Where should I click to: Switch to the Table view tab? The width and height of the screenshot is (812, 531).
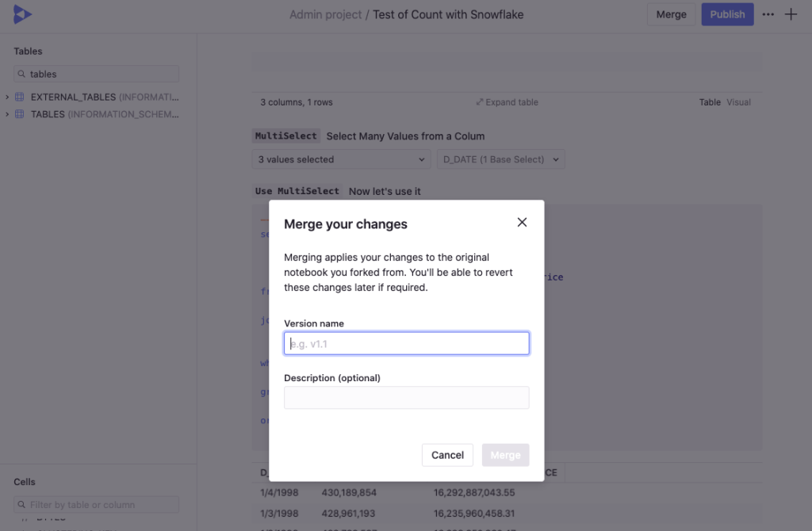[710, 102]
